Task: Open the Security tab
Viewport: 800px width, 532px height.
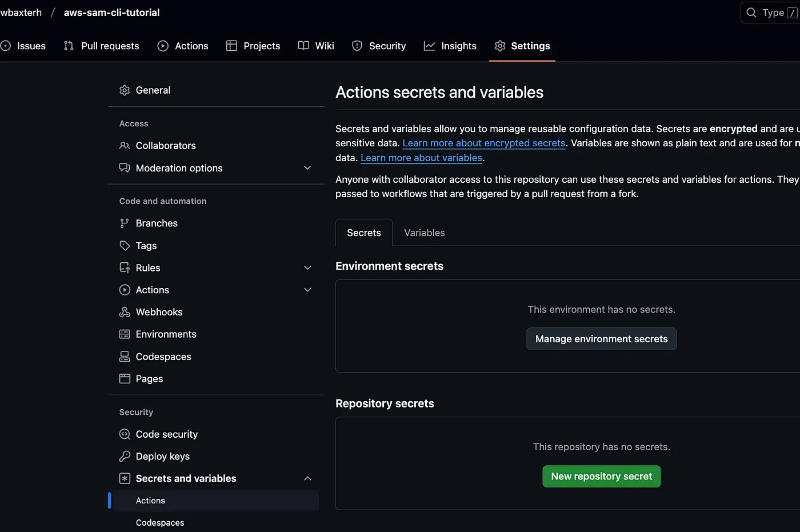Action: pos(379,46)
